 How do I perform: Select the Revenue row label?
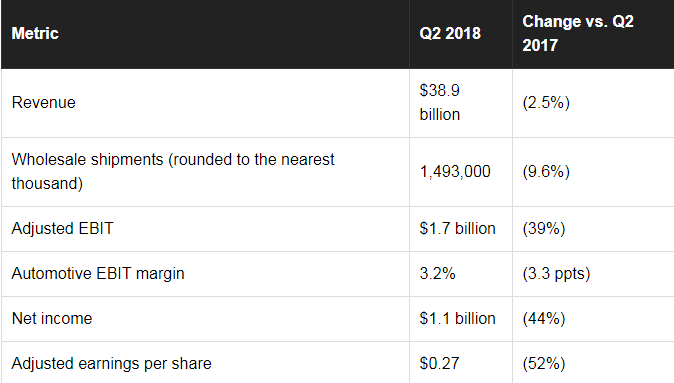(x=43, y=103)
